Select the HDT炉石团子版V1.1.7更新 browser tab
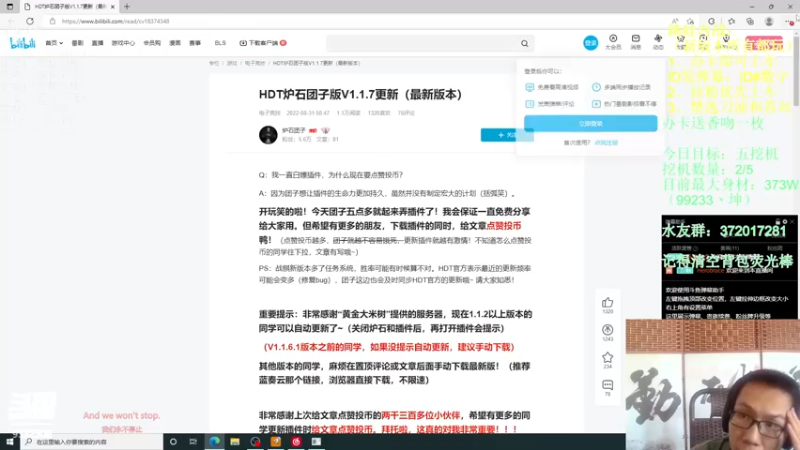800x450 pixels. (69, 7)
